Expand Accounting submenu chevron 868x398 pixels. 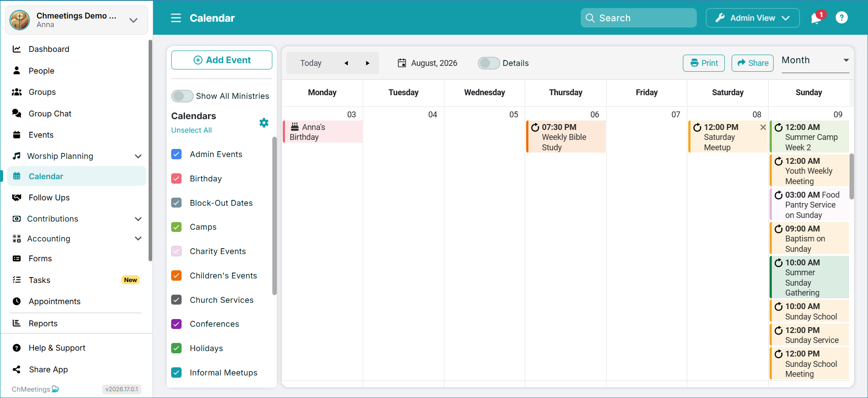tap(138, 239)
